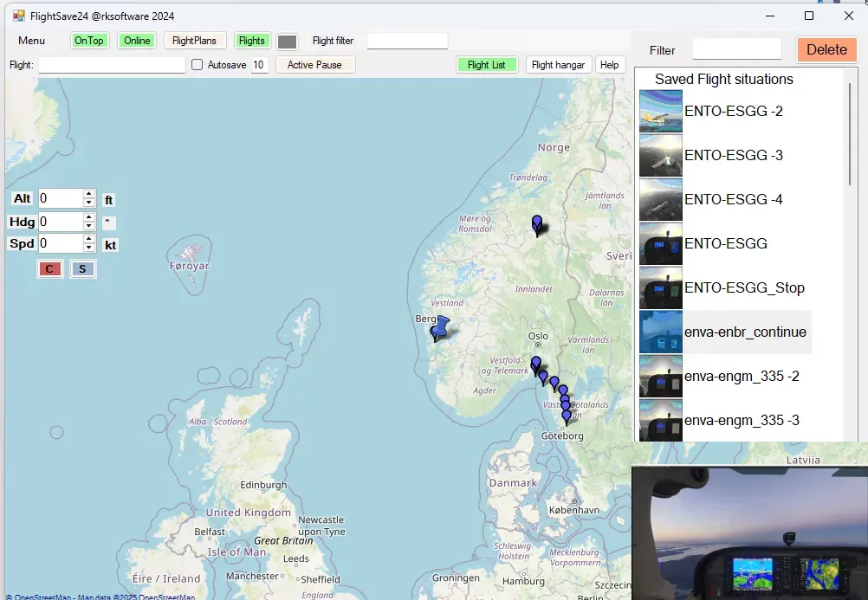This screenshot has width=868, height=600.
Task: Click the blue S button
Action: tap(82, 268)
